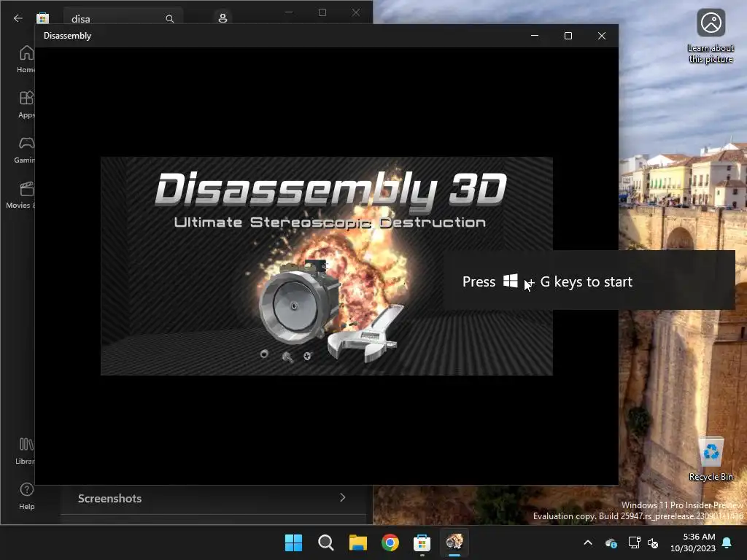
Task: Open Help in Store sidebar
Action: coord(27,496)
